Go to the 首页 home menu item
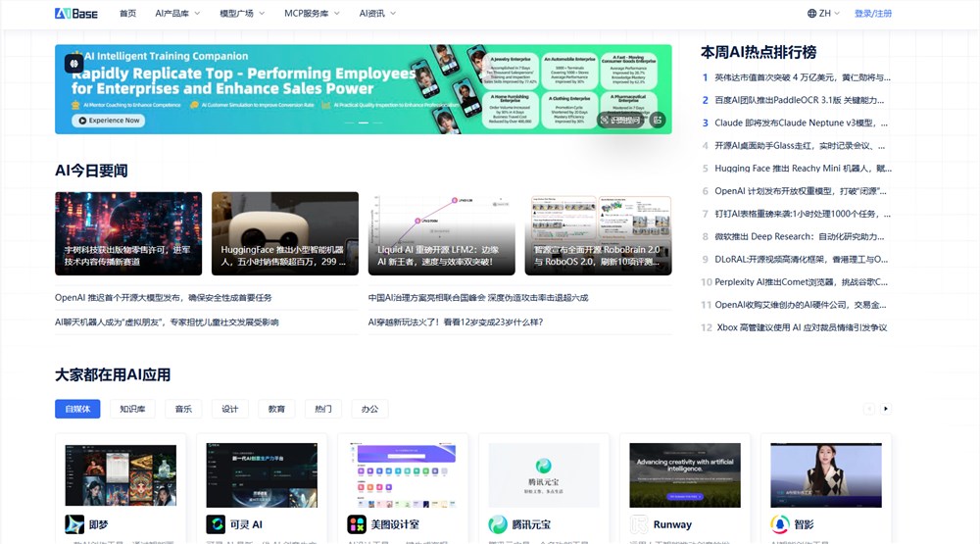980x544 pixels. point(127,13)
